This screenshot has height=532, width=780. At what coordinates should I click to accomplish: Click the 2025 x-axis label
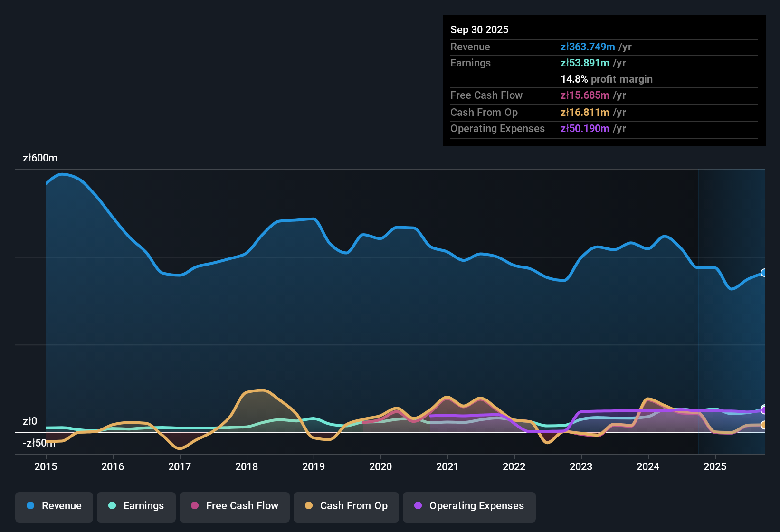[x=715, y=466]
